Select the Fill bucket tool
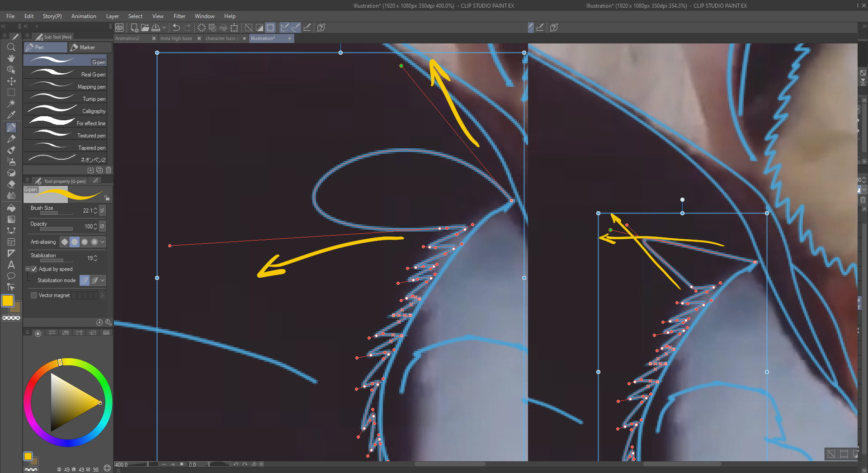868x473 pixels. pyautogui.click(x=11, y=208)
